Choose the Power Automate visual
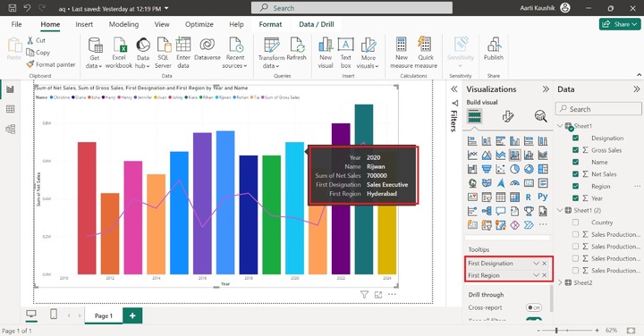The width and height of the screenshot is (644, 336). pos(529,225)
